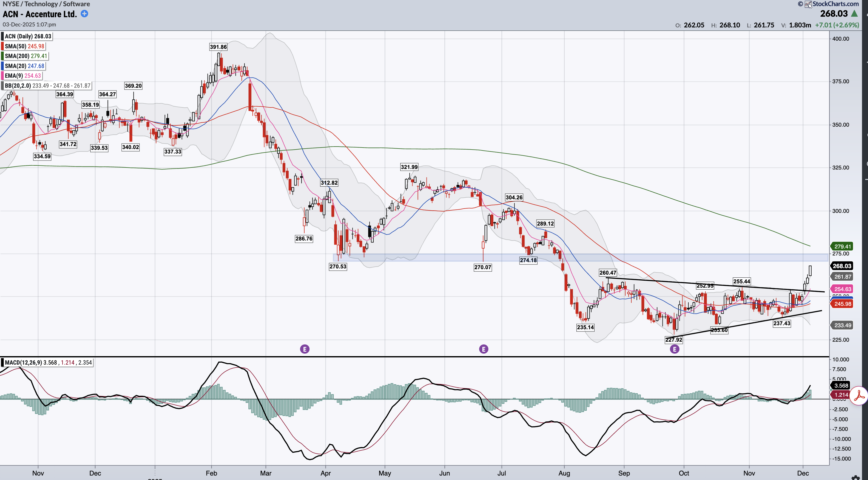
Task: Click the 391.86 peak price label
Action: pyautogui.click(x=218, y=47)
